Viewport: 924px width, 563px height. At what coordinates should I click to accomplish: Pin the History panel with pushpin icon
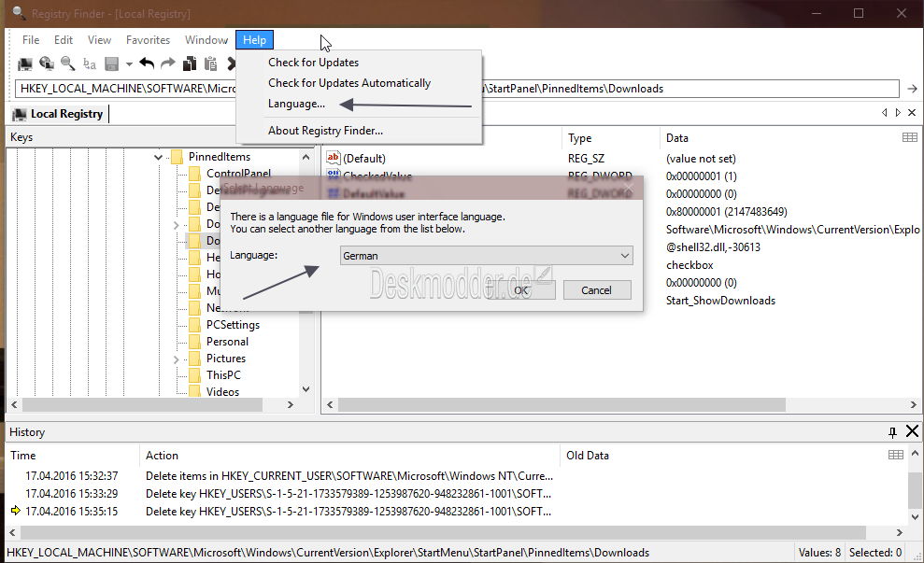click(892, 432)
